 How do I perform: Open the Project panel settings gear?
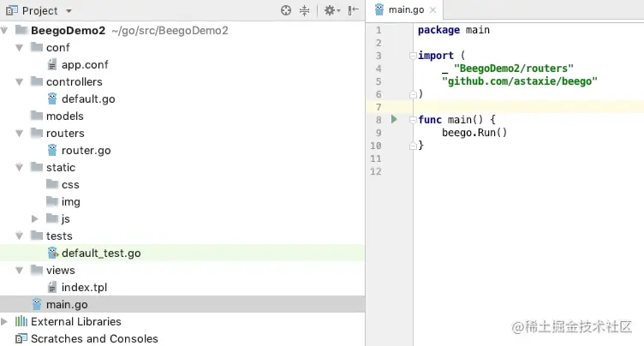332,10
